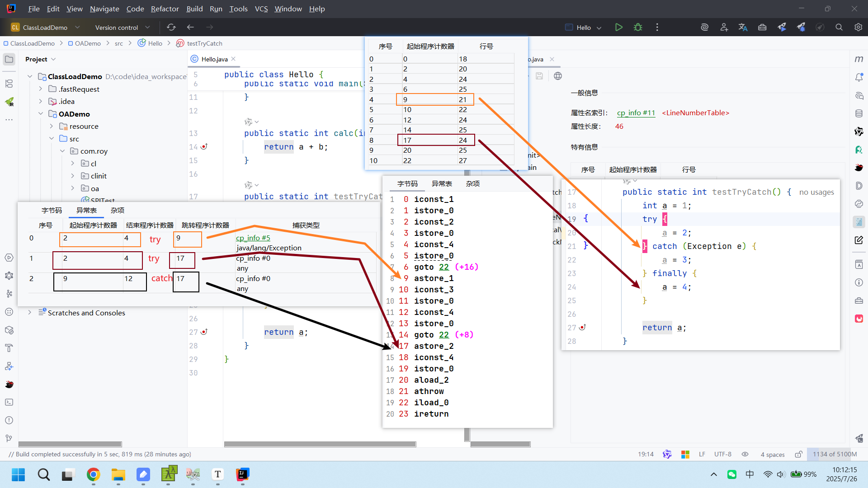Sync project refresh icon
Screen dimensions: 868x488
(171, 27)
